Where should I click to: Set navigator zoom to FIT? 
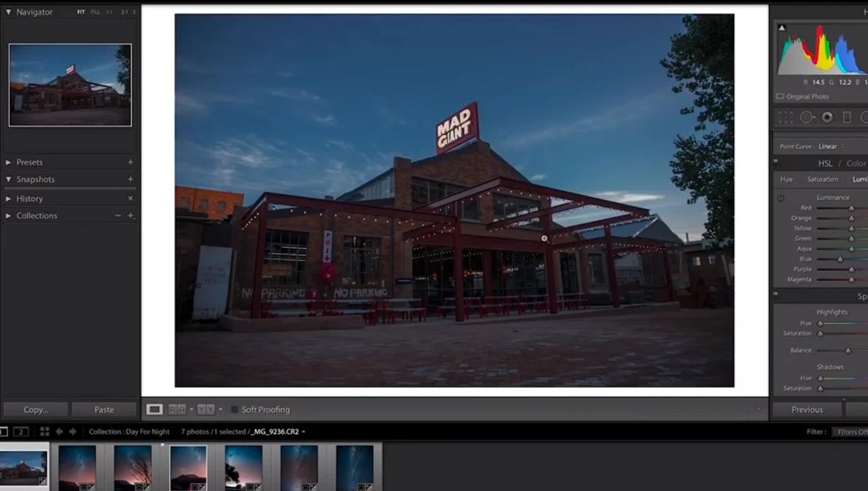tap(81, 12)
